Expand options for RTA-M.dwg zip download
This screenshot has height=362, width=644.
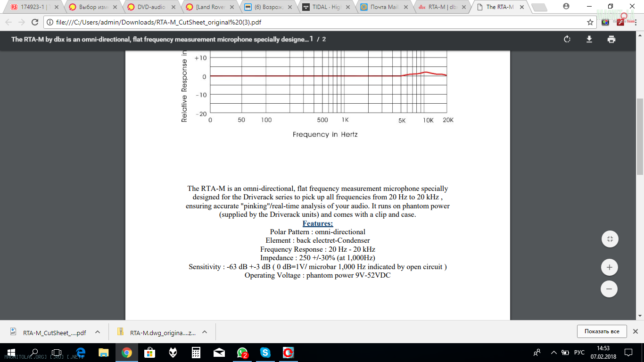point(205,332)
